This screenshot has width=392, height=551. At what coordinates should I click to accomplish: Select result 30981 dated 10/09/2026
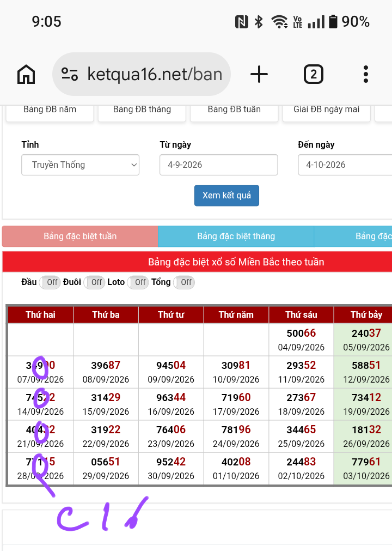point(236,372)
